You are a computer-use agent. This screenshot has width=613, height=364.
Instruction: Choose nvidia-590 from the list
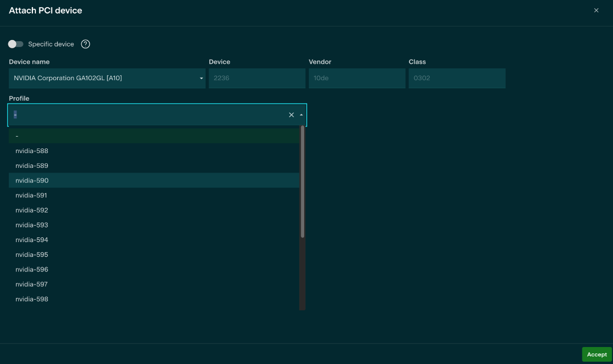pyautogui.click(x=32, y=180)
